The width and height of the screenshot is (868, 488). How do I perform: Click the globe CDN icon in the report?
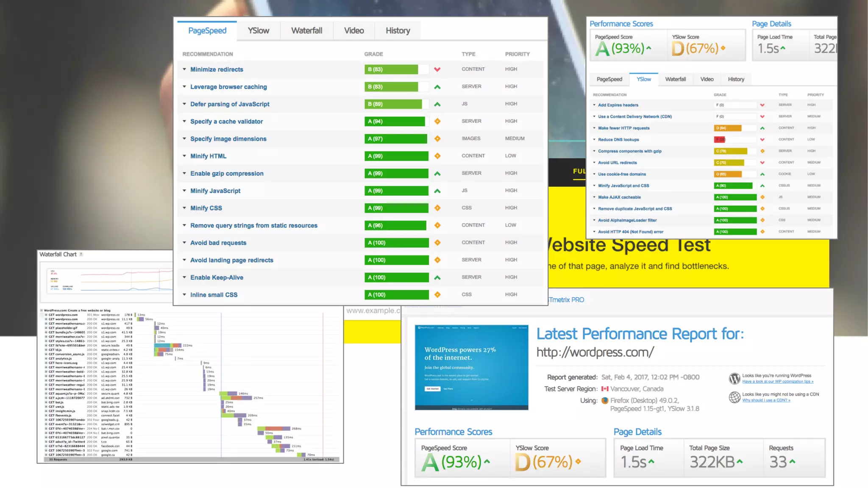(x=734, y=397)
